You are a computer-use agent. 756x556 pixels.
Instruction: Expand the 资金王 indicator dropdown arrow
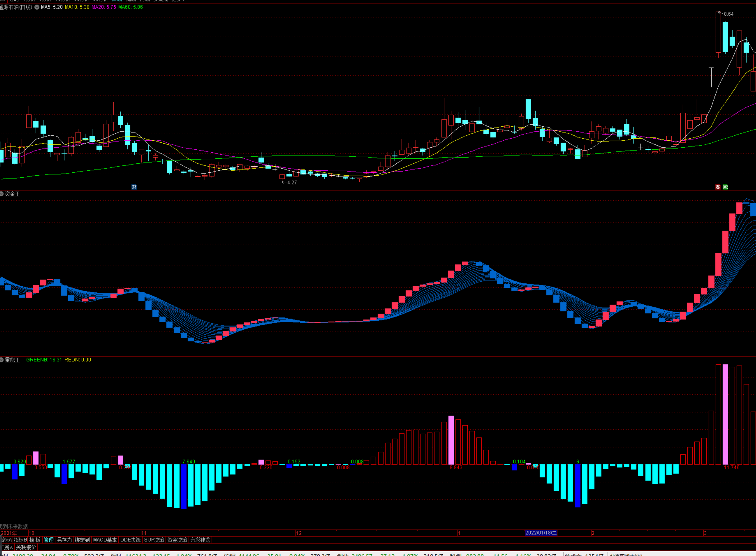pyautogui.click(x=2, y=194)
